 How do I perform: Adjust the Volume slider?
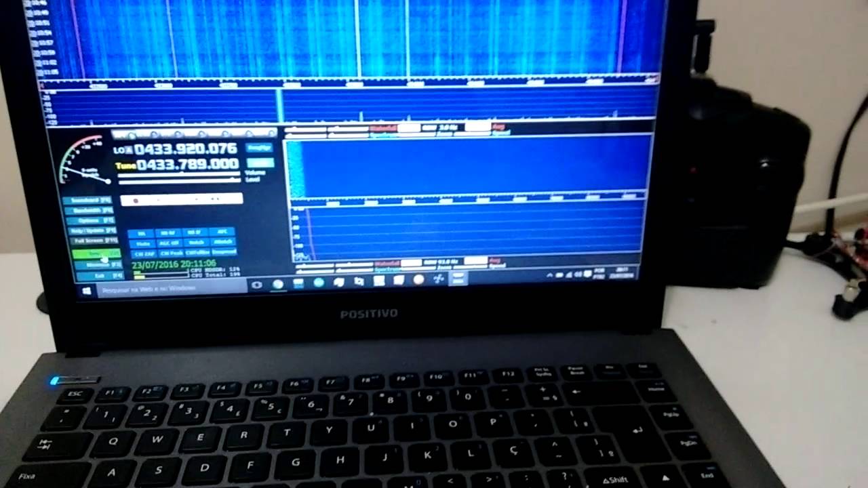point(179,174)
